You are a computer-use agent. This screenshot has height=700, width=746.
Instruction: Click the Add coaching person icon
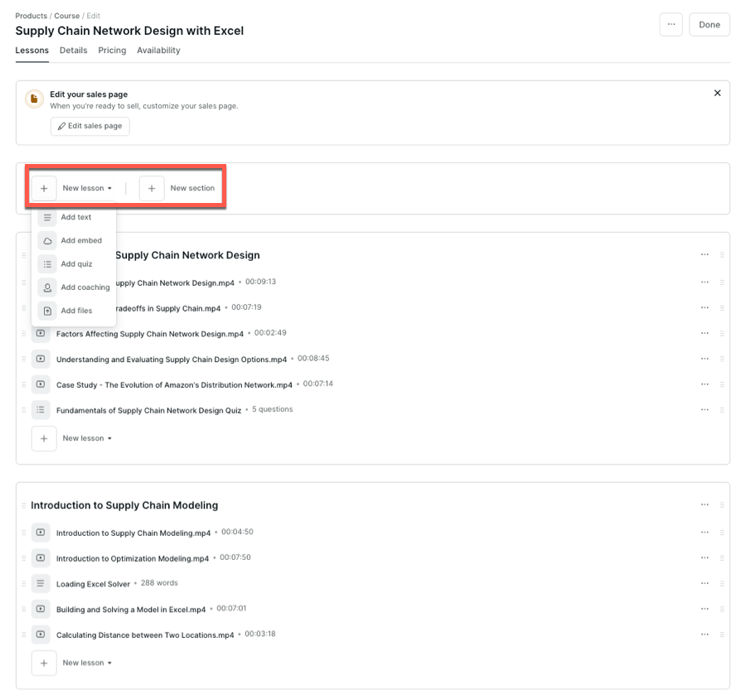47,287
